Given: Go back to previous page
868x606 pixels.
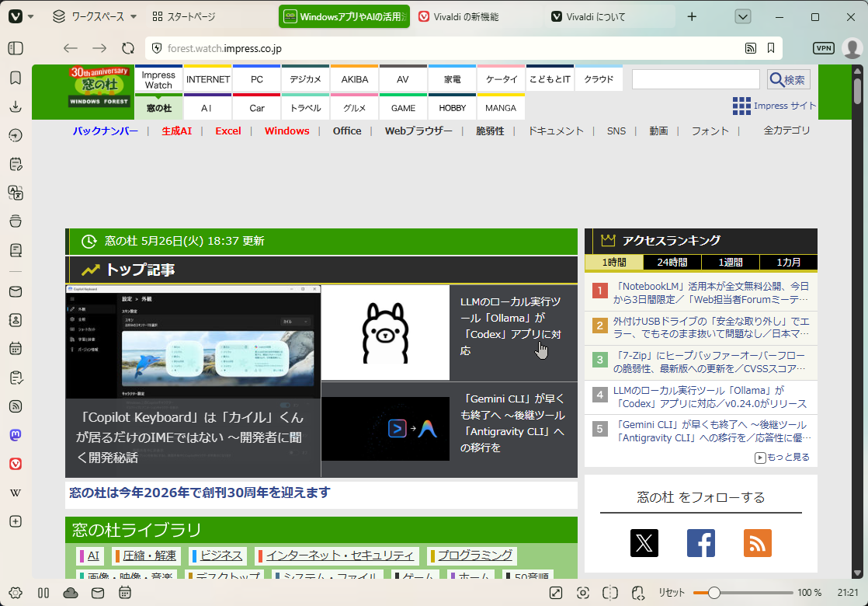Looking at the screenshot, I should (71, 48).
